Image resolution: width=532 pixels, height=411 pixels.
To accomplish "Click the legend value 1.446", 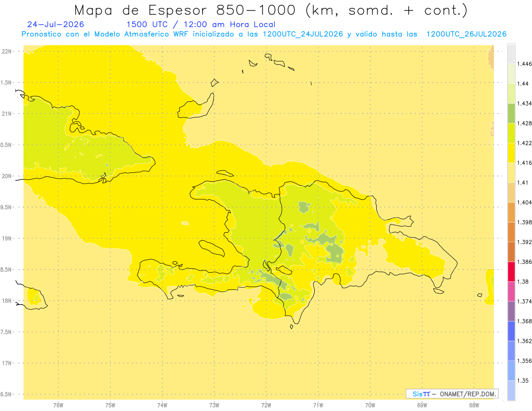I will (524, 64).
